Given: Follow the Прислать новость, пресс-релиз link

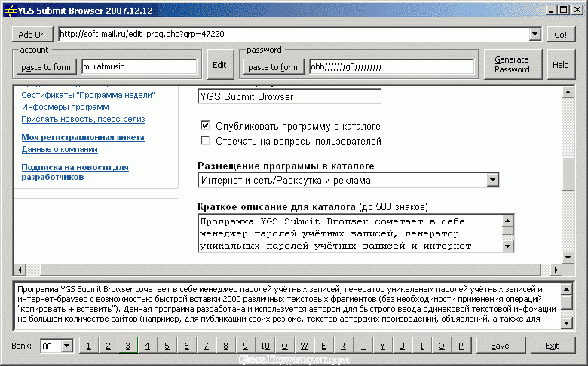Looking at the screenshot, I should click(83, 119).
